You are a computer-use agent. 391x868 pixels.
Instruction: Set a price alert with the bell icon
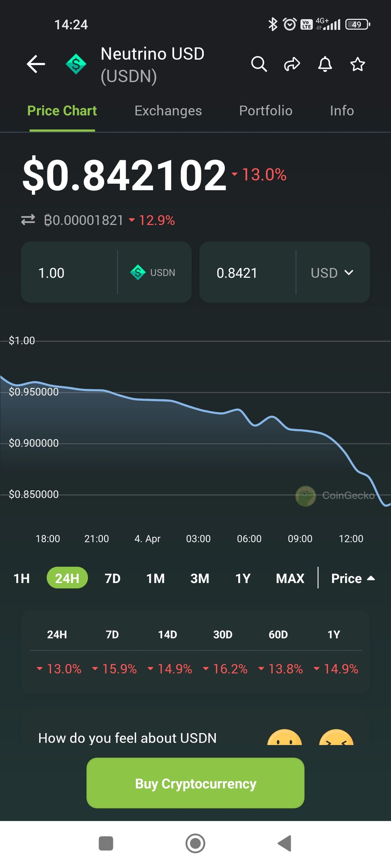tap(325, 64)
